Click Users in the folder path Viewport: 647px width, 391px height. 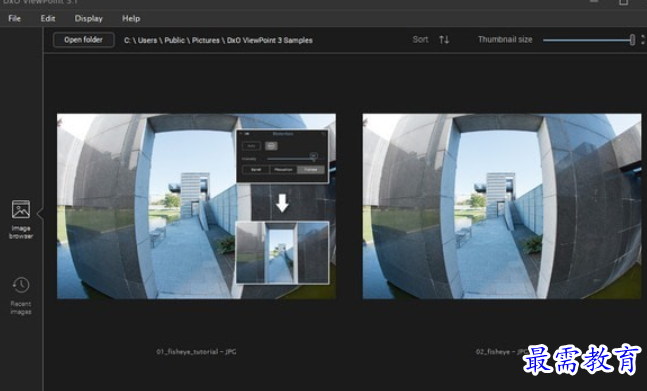(147, 40)
